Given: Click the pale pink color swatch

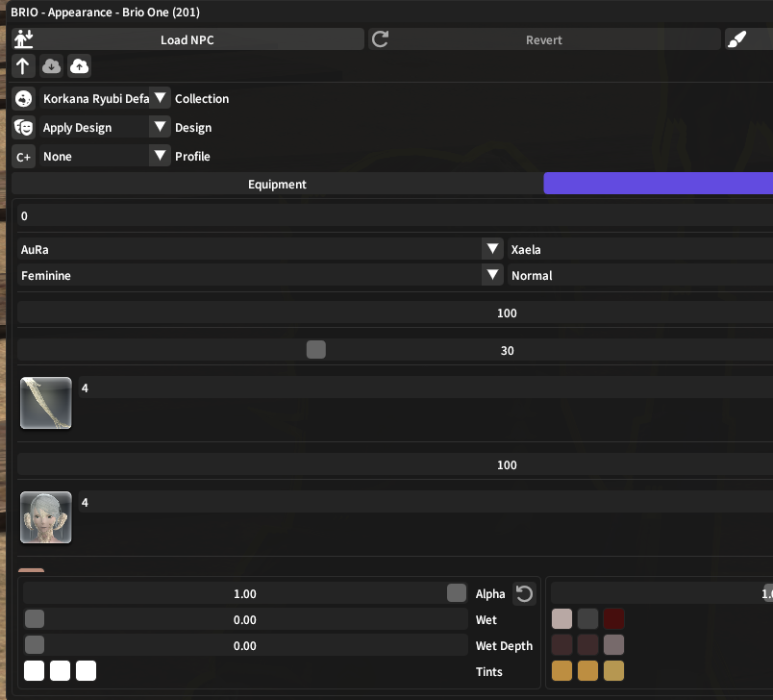Looking at the screenshot, I should coord(562,618).
